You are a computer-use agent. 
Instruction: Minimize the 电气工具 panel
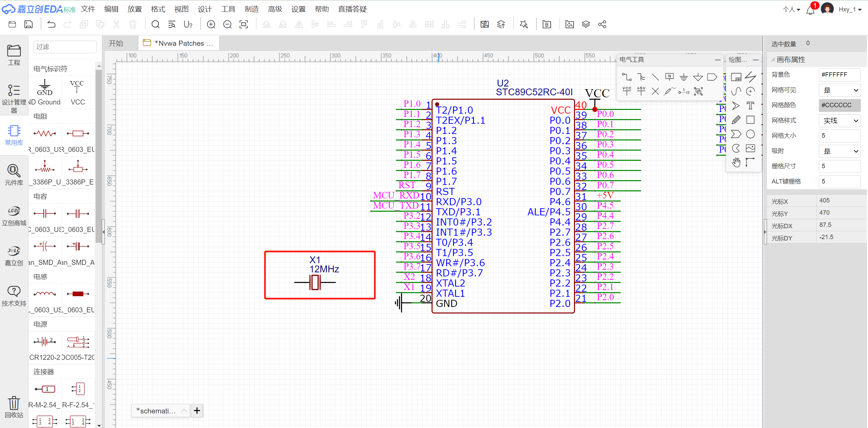[x=717, y=60]
